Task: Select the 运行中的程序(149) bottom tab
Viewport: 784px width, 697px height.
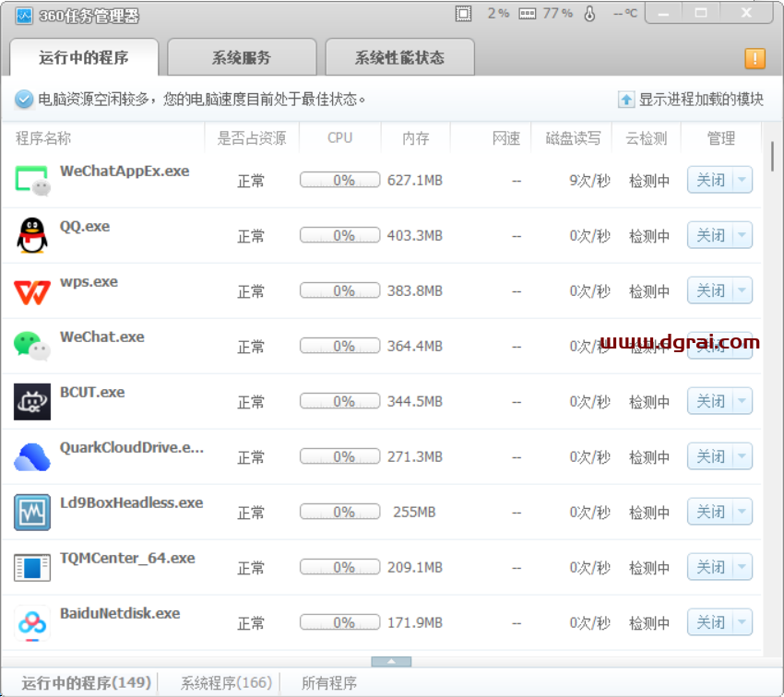Action: [x=86, y=682]
